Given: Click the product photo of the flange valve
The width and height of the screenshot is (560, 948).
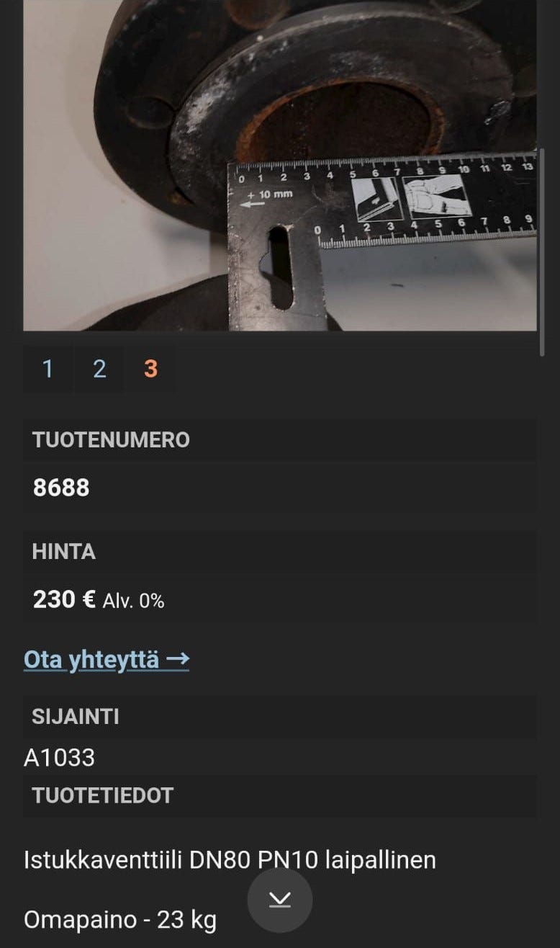Looking at the screenshot, I should click(x=280, y=165).
